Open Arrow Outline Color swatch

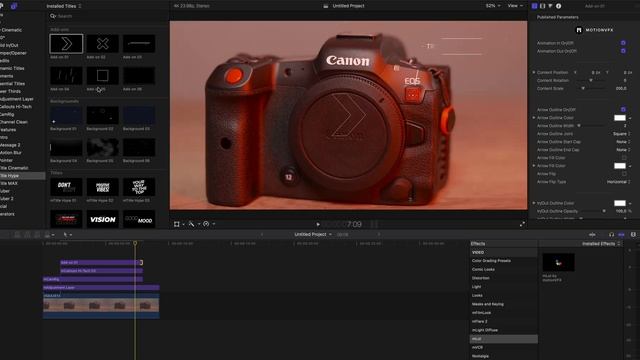620,118
